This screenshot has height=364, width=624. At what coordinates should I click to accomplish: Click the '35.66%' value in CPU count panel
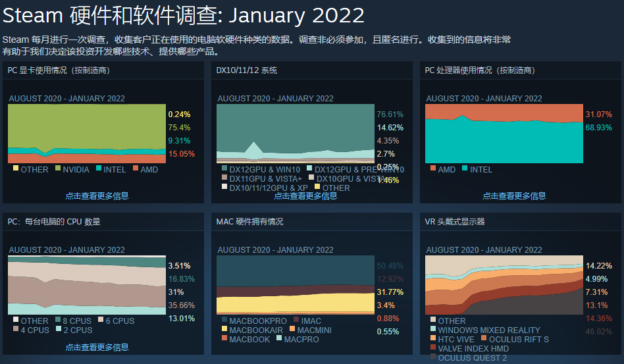pos(182,305)
